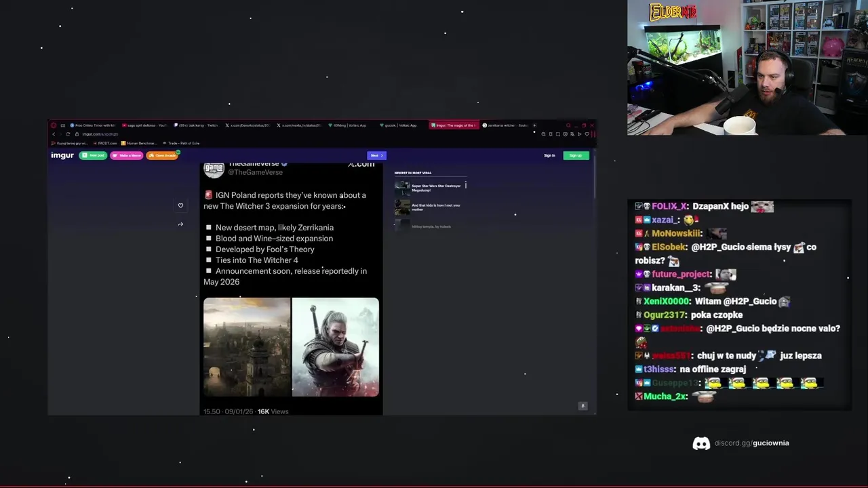Click the New post button

[94, 155]
